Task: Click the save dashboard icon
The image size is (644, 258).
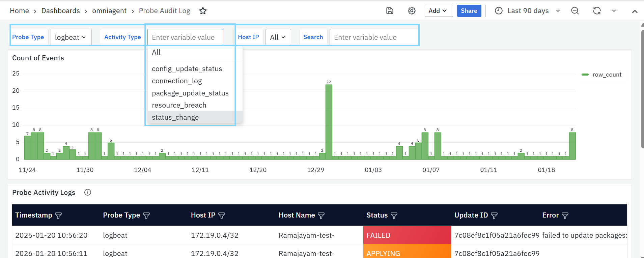Action: point(390,11)
